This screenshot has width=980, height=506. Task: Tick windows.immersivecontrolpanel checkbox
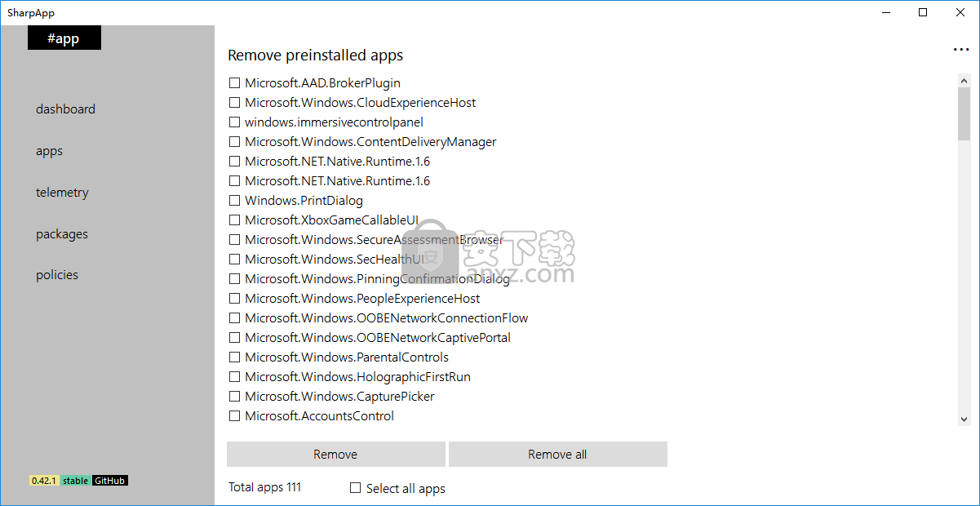click(235, 122)
